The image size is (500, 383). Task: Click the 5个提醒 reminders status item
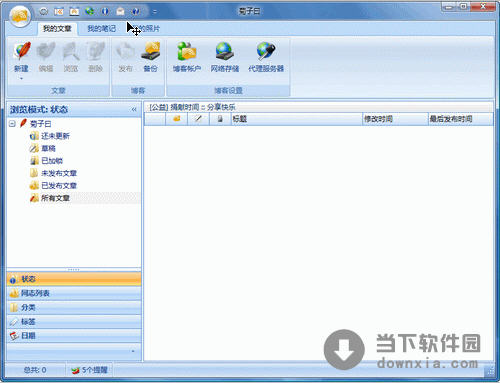[89, 370]
